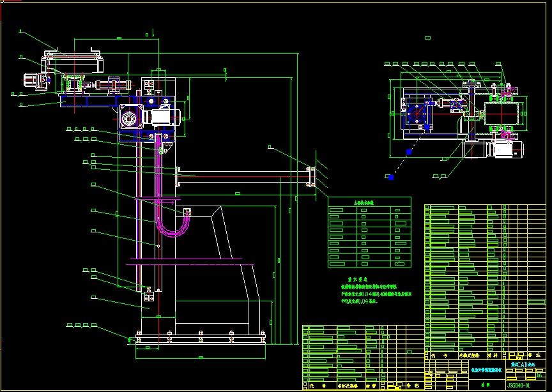Image resolution: width=552 pixels, height=392 pixels.
Task: Select the cyan drawing title in the title block
Action: tap(488, 370)
